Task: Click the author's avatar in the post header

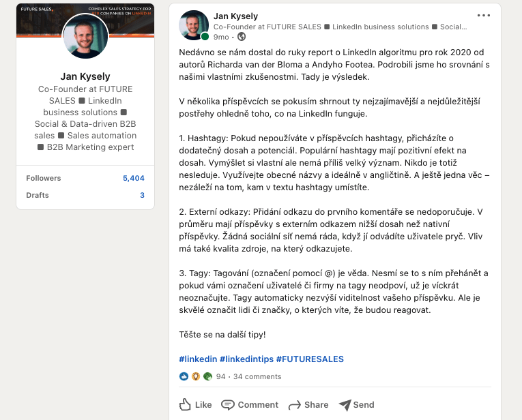Action: click(194, 26)
